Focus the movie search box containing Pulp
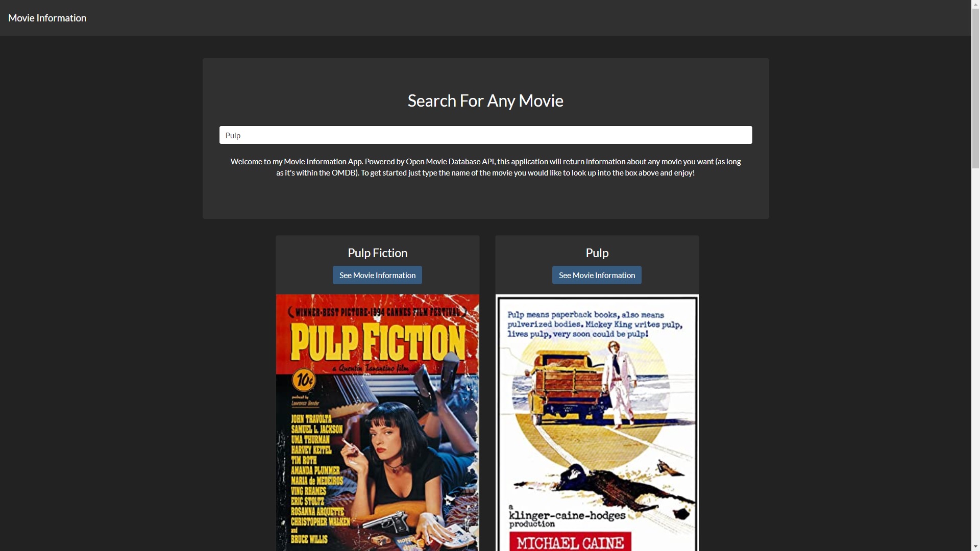Screen dimensions: 980x551 [485, 135]
